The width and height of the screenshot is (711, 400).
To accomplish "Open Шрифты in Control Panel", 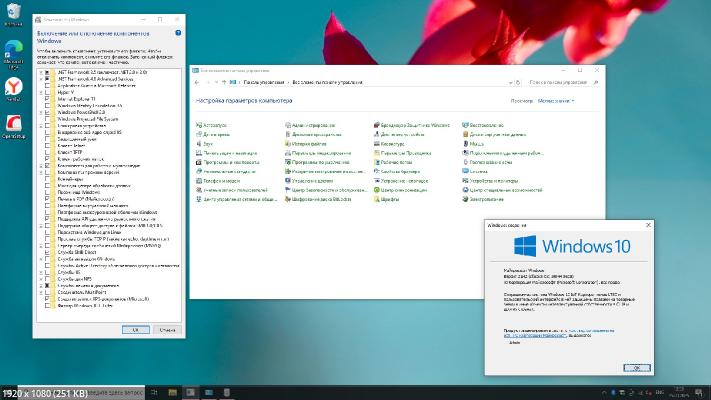I will (x=386, y=199).
